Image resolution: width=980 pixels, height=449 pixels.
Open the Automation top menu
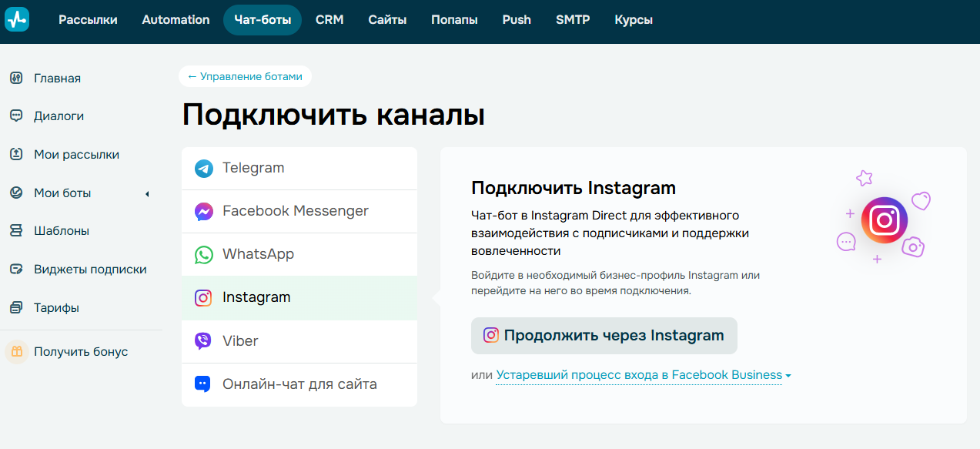coord(176,20)
